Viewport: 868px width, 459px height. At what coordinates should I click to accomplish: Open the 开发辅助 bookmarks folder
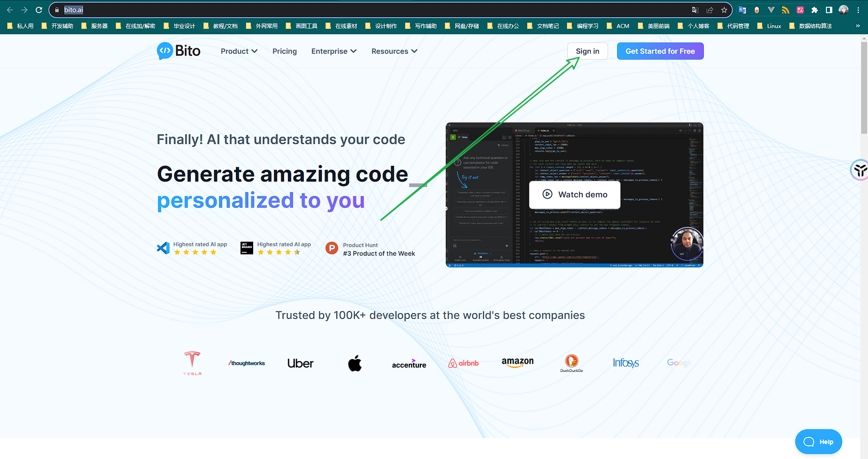(x=57, y=26)
